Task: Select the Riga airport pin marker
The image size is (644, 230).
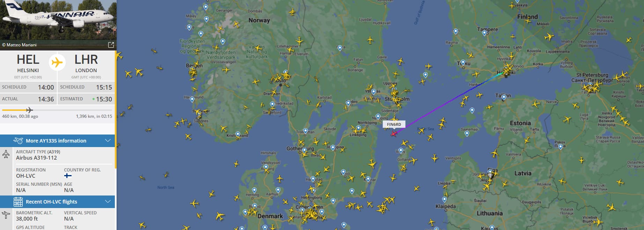Action: [x=490, y=172]
